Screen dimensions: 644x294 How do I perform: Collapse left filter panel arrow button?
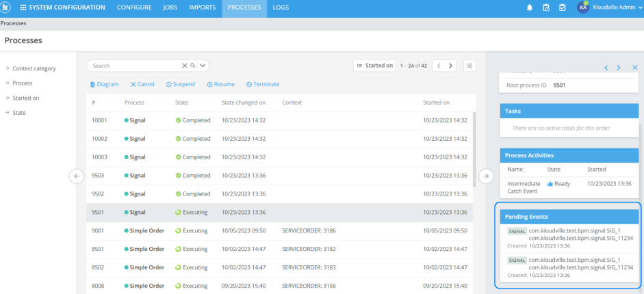pos(77,176)
